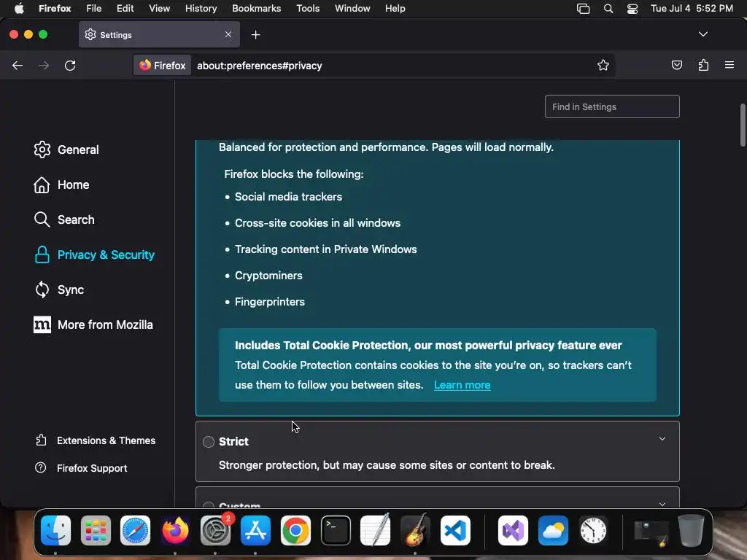This screenshot has width=747, height=560.
Task: Click Social media trackers list item
Action: pos(288,197)
